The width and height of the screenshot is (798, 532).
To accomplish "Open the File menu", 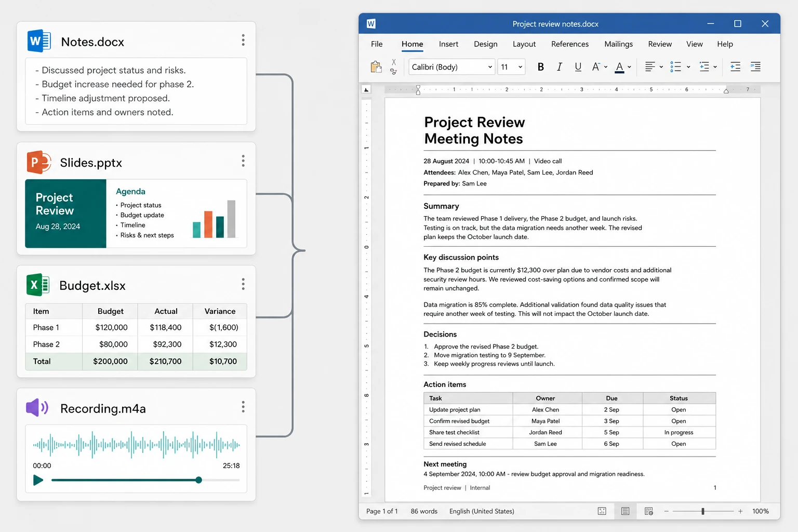I will tap(377, 44).
